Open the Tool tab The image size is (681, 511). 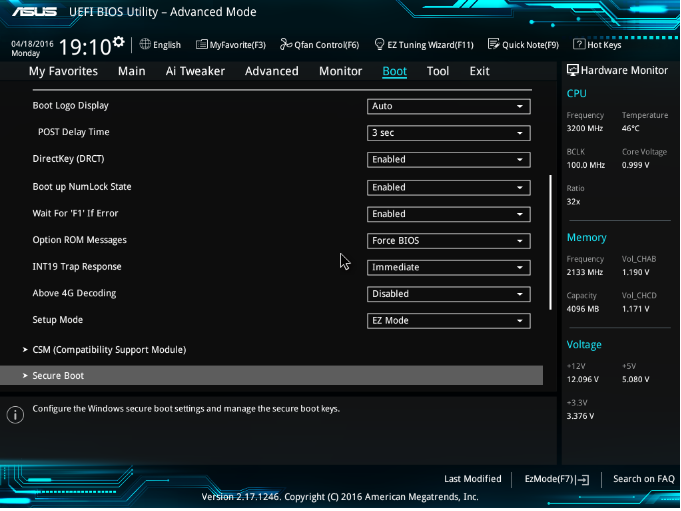[438, 71]
